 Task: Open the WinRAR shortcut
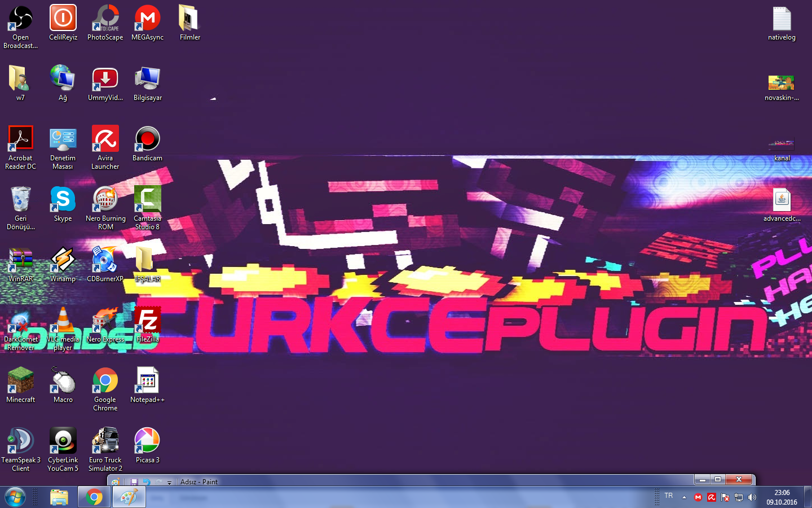pos(20,264)
